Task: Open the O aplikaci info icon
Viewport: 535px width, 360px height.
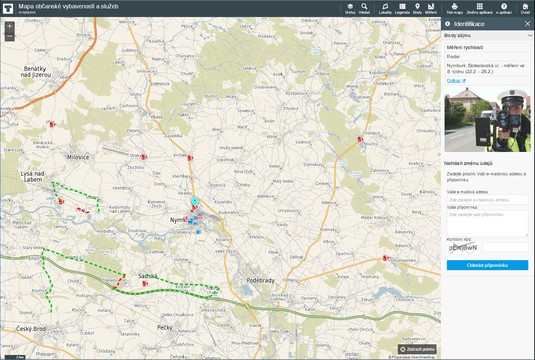Action: pos(504,9)
